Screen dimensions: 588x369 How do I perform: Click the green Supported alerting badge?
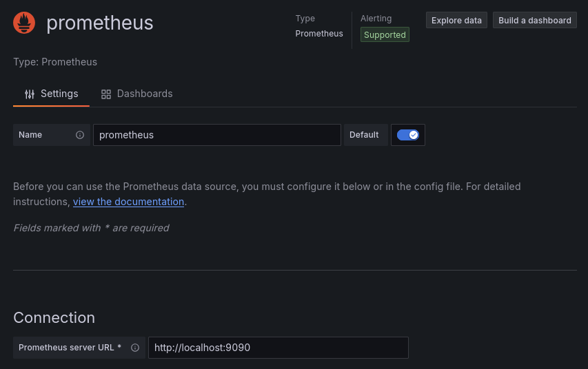(385, 34)
